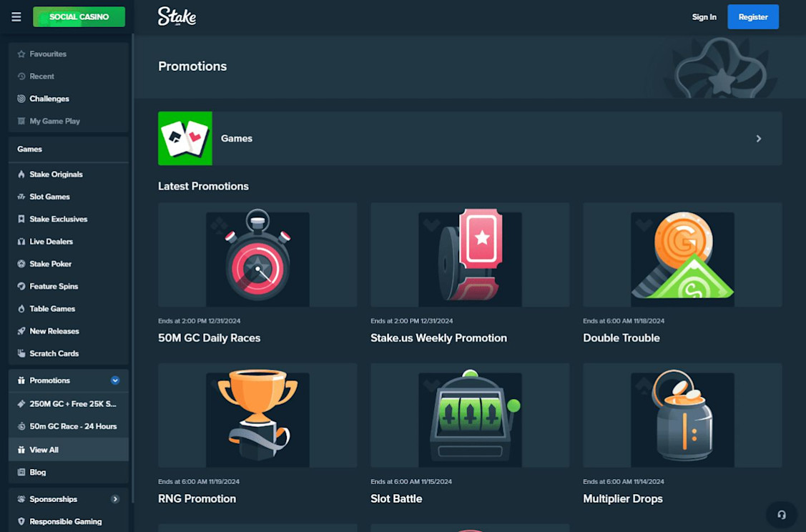Click the Slot Games sevens icon
Viewport: 806px width, 532px height.
click(x=21, y=197)
